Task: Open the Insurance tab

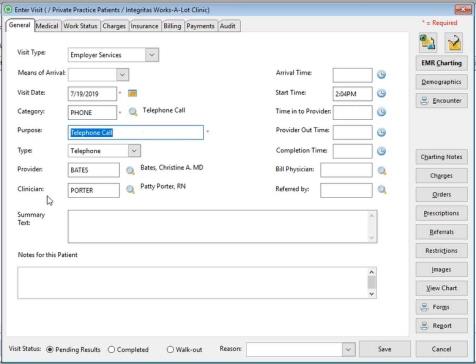Action: pos(144,26)
